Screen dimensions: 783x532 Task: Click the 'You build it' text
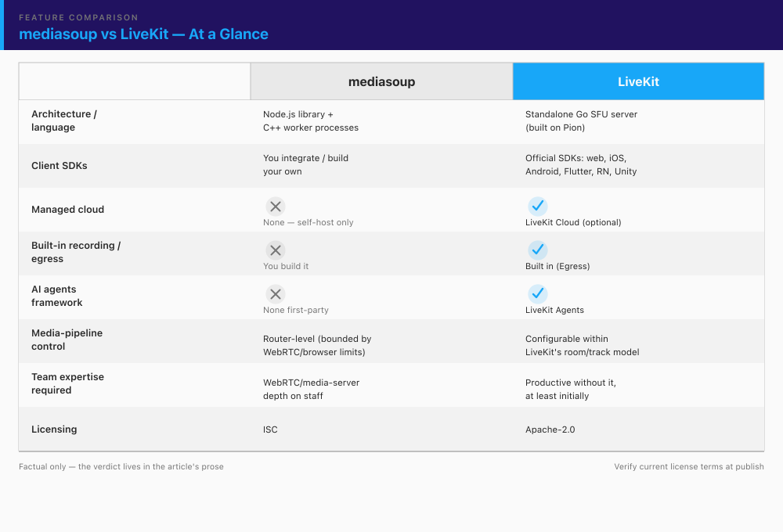pos(286,267)
